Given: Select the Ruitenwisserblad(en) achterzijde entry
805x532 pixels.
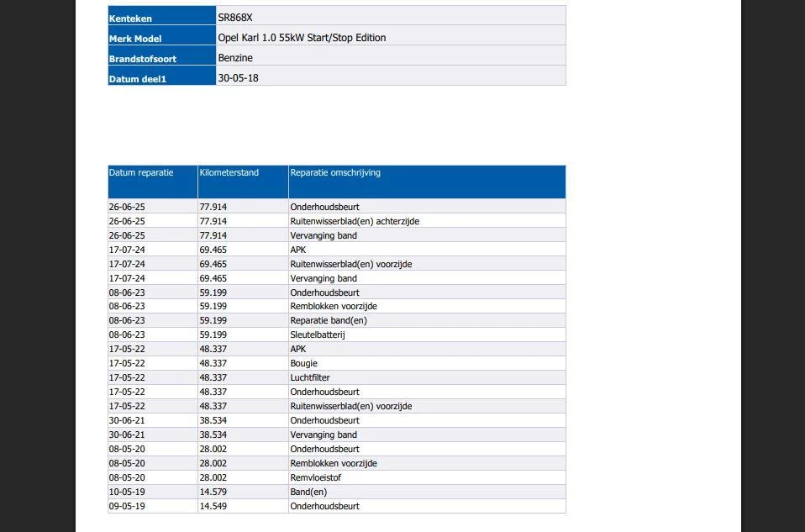Looking at the screenshot, I should (x=354, y=221).
